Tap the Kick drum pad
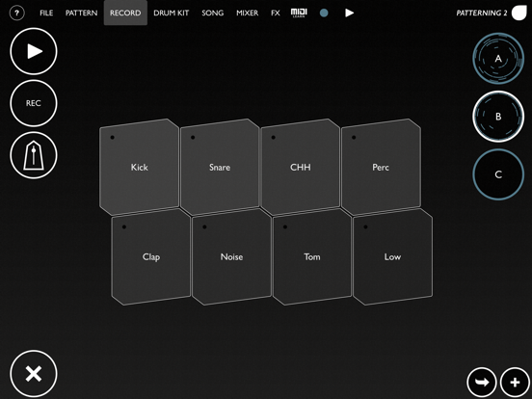 (x=139, y=167)
